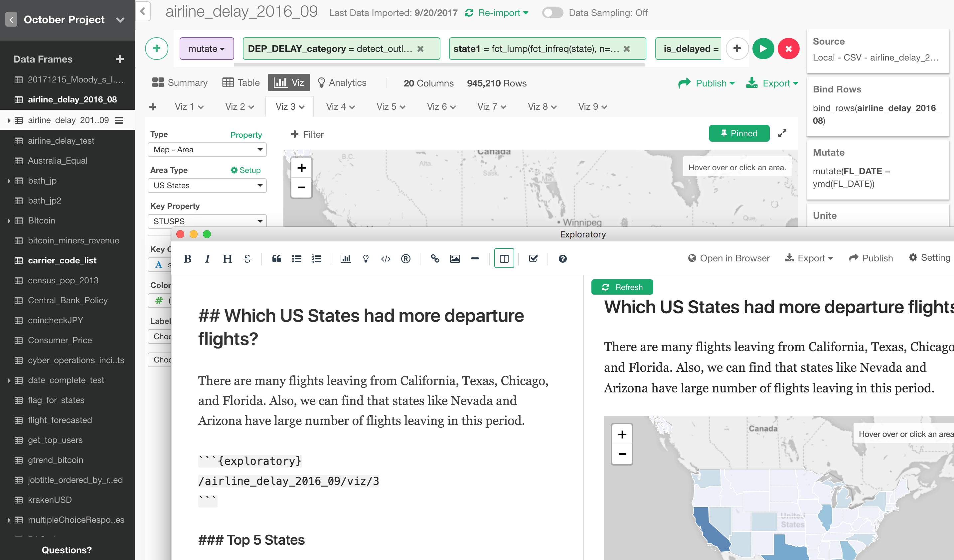
Task: Insert analytics with the lightbulb icon
Action: point(366,258)
